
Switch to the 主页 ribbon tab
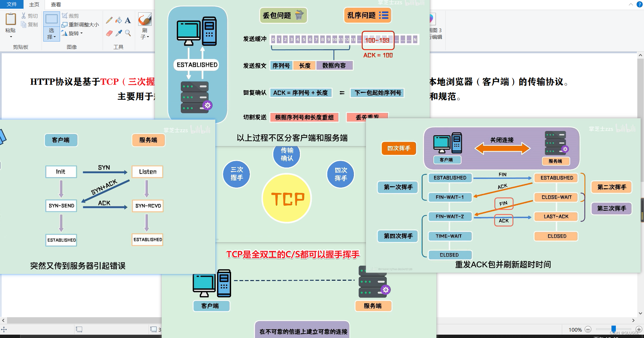34,4
